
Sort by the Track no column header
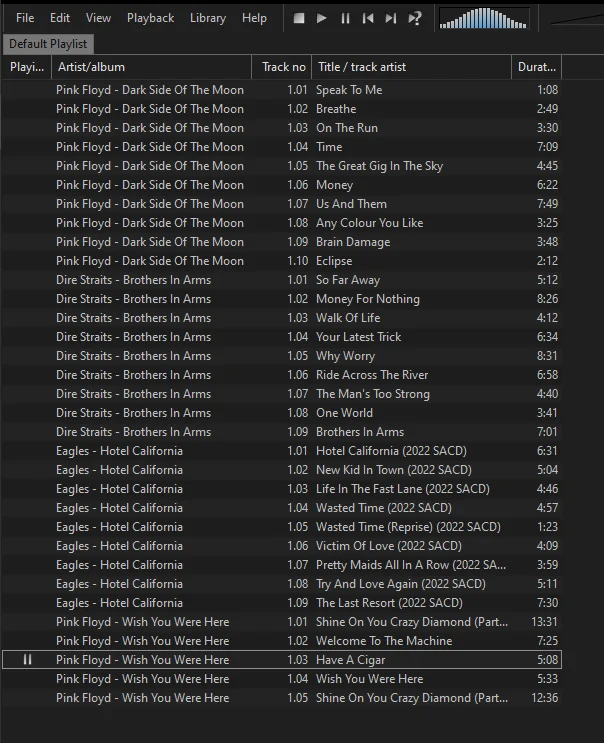pyautogui.click(x=282, y=67)
